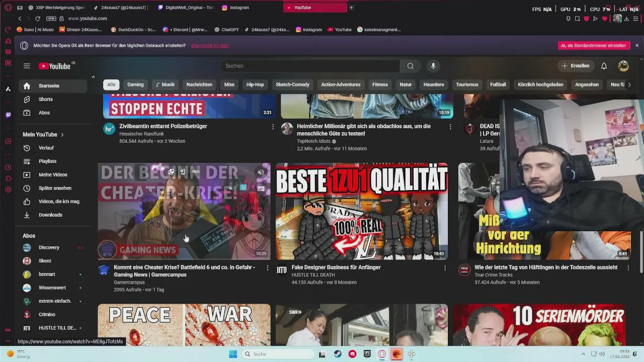This screenshot has height=362, width=644.
Task: Start voice search with the microphone
Action: click(x=433, y=66)
